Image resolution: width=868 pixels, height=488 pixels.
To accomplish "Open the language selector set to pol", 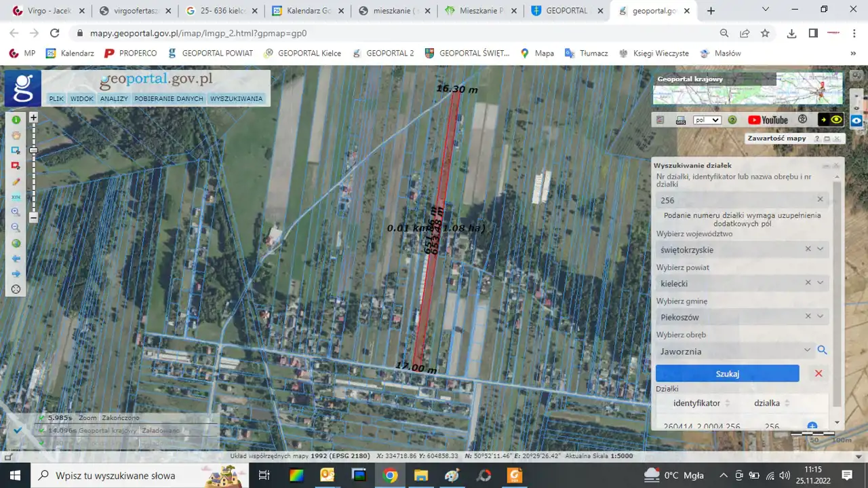I will pos(707,120).
